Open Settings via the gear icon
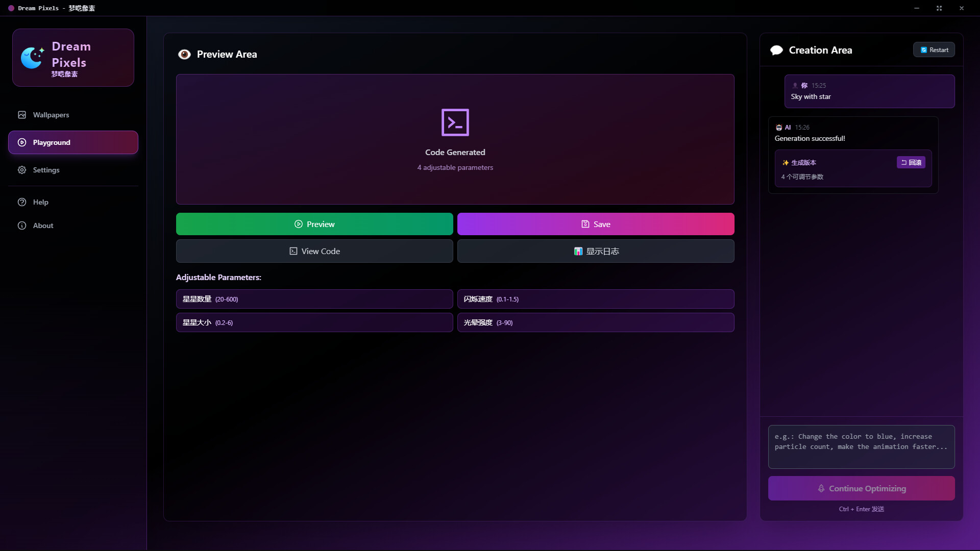Screen dimensions: 980x551 pyautogui.click(x=22, y=170)
